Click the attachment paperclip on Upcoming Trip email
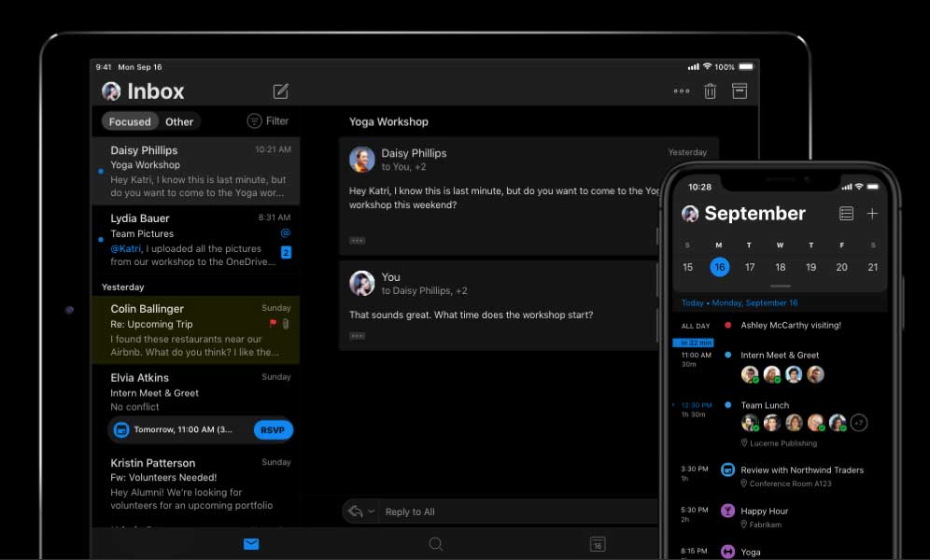The image size is (930, 560). pyautogui.click(x=286, y=324)
